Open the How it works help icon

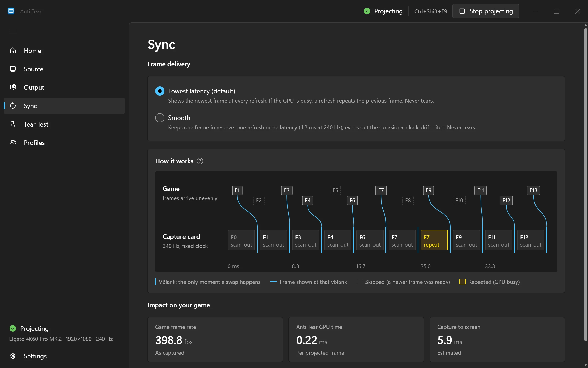tap(200, 161)
